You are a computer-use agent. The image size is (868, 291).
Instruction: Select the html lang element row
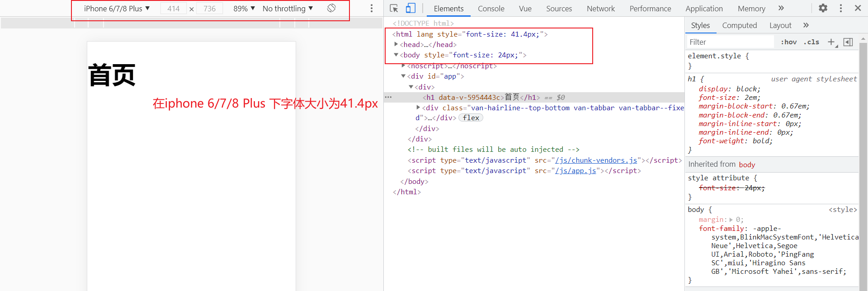coord(470,34)
